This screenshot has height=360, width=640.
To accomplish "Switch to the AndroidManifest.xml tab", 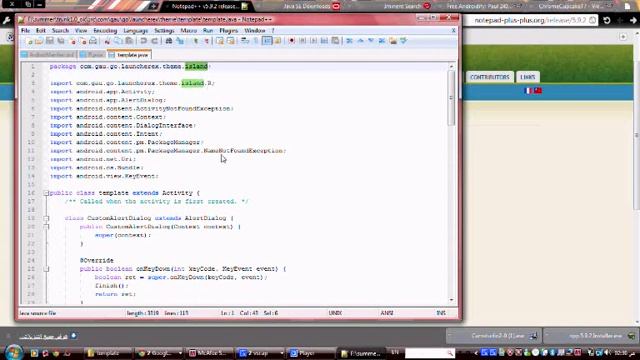I will [x=48, y=55].
